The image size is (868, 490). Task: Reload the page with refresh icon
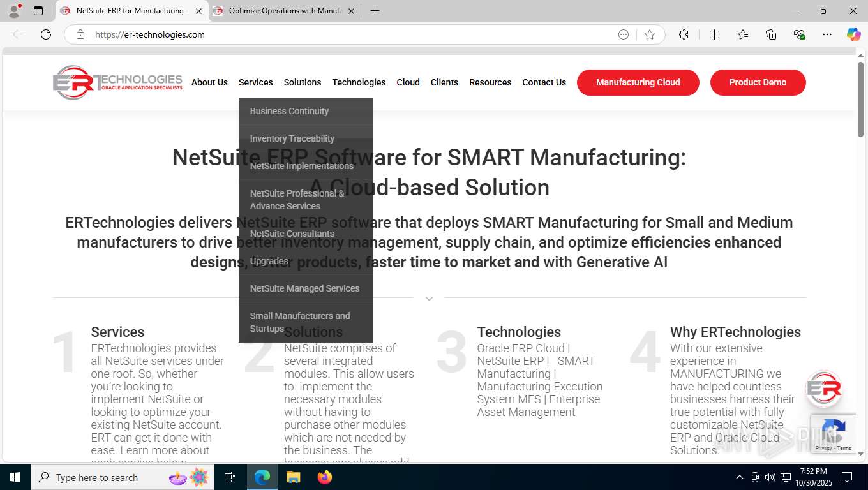(x=46, y=34)
